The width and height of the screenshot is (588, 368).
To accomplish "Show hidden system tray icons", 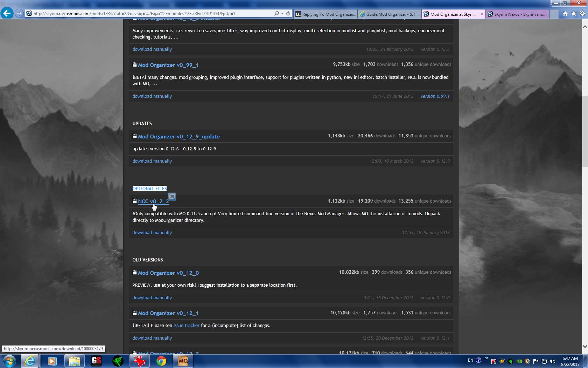I will (x=486, y=361).
